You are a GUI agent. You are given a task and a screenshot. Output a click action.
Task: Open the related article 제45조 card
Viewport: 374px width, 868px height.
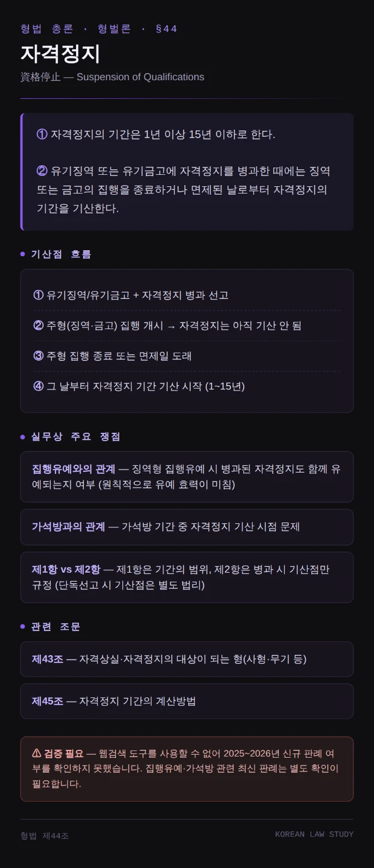pos(187,702)
